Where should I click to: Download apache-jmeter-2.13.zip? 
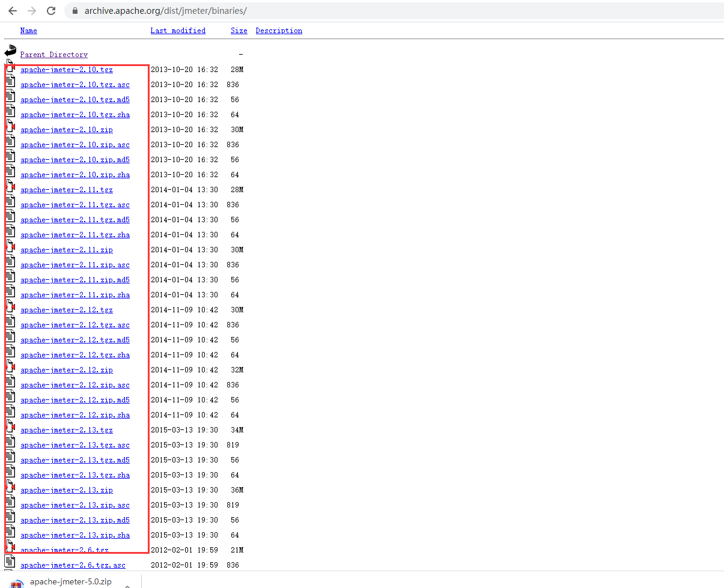67,490
